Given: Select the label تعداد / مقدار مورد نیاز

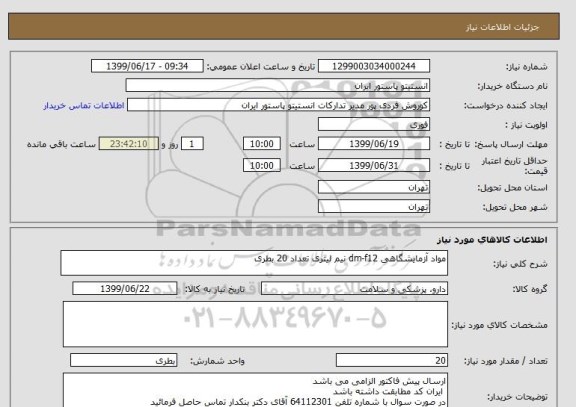Looking at the screenshot, I should click(x=506, y=361).
